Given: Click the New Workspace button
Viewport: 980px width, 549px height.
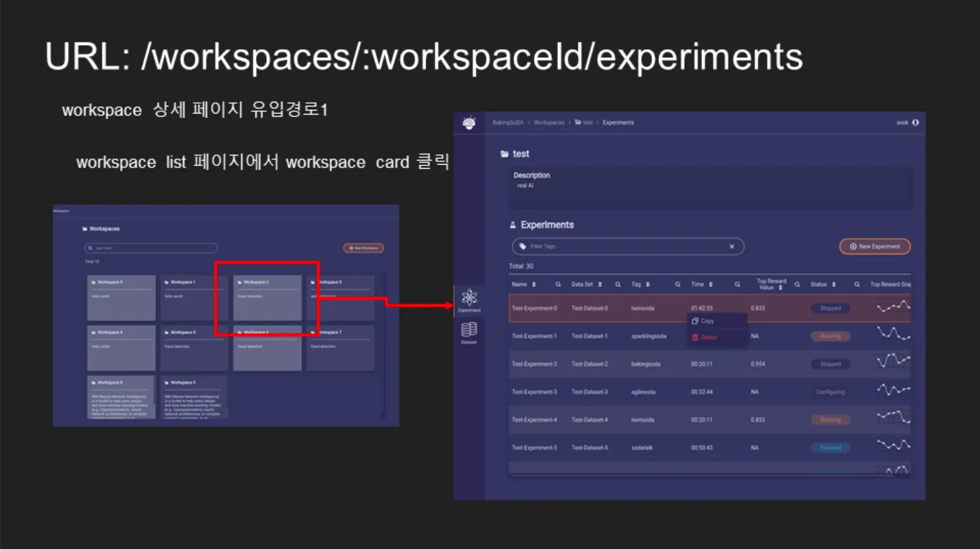Looking at the screenshot, I should click(363, 249).
